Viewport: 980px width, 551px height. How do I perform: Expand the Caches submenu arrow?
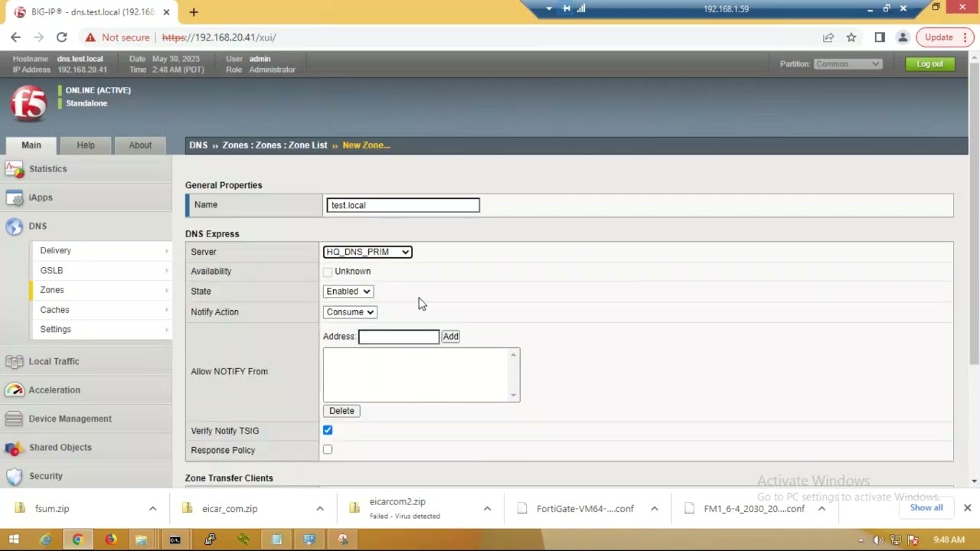166,310
